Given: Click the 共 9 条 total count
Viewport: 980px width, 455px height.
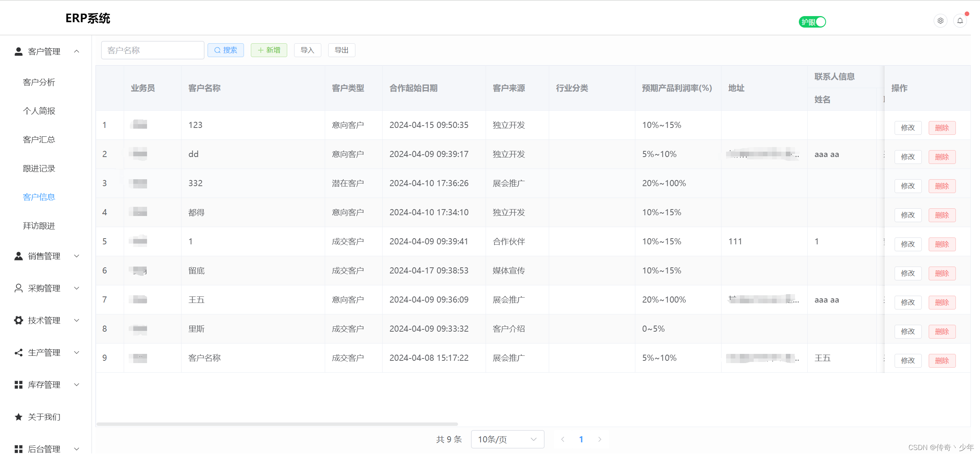Looking at the screenshot, I should pyautogui.click(x=449, y=439).
